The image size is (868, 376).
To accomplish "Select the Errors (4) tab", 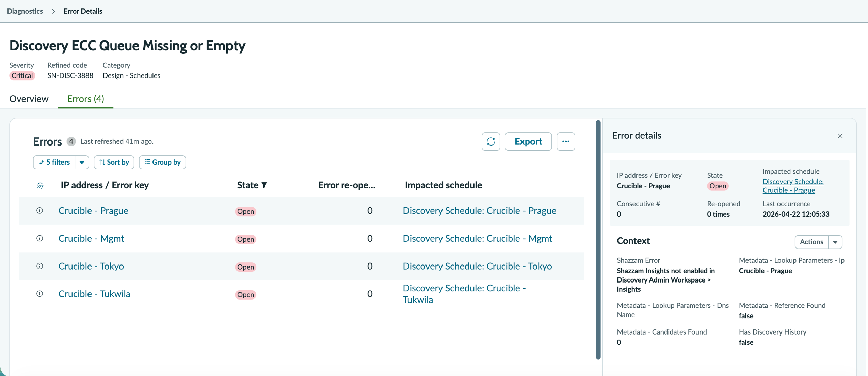I will pyautogui.click(x=85, y=99).
